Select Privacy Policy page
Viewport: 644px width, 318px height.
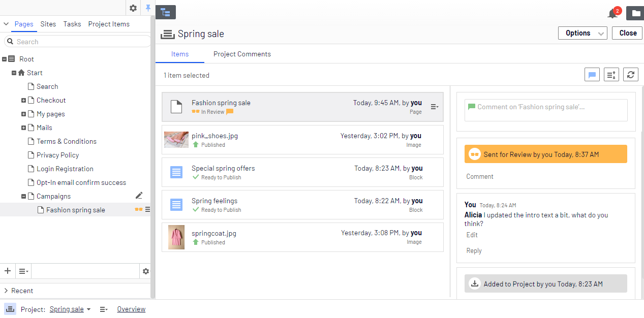point(57,155)
